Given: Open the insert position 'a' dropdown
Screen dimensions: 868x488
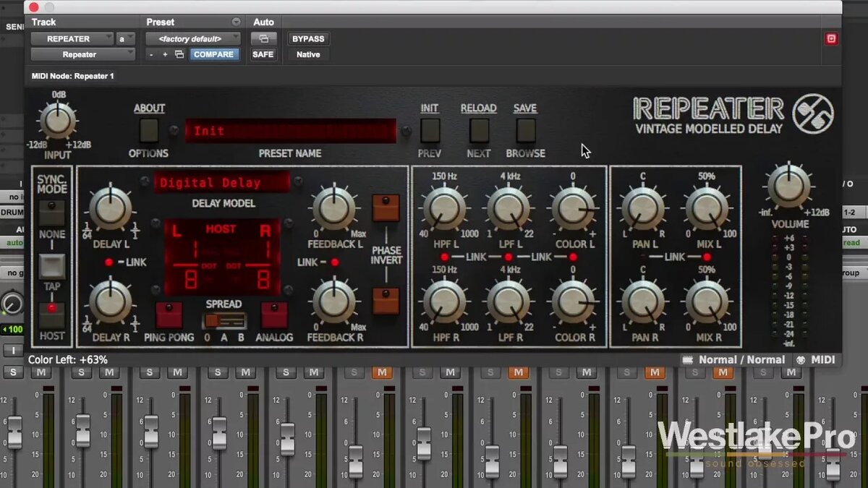Looking at the screenshot, I should [126, 39].
